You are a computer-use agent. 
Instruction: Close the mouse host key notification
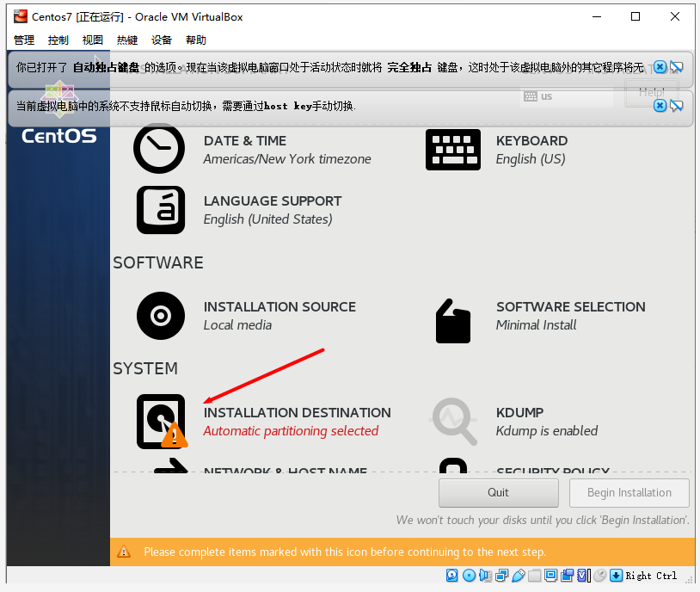660,106
